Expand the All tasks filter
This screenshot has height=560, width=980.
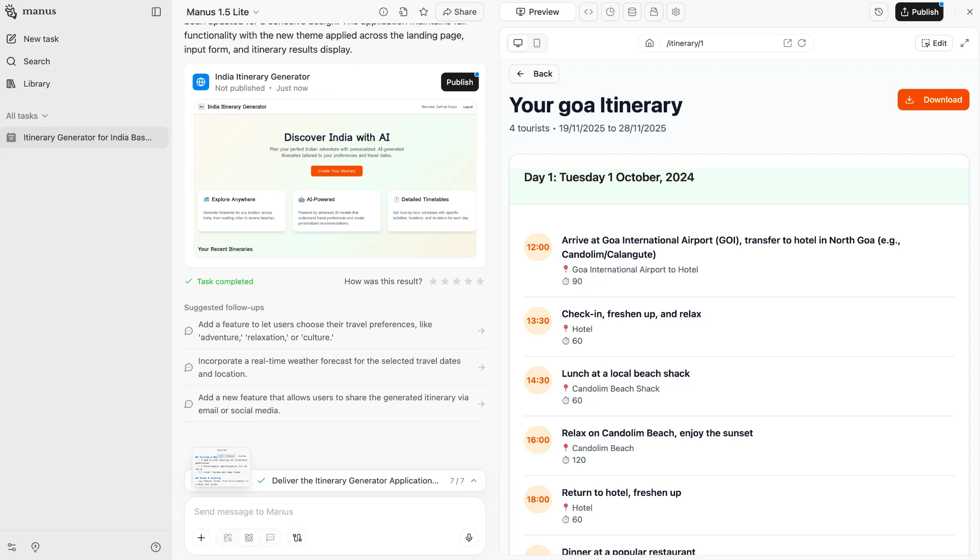(x=27, y=116)
